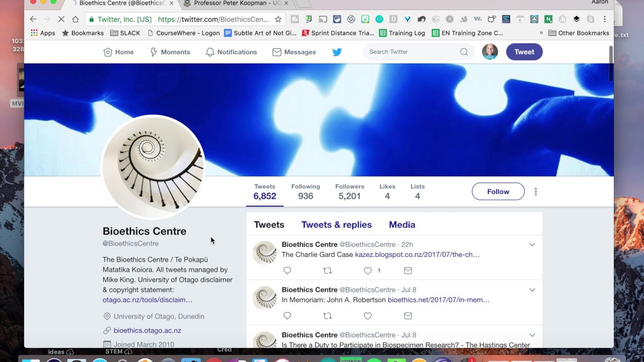The image size is (644, 362).
Task: Open profile more options dots
Action: point(536,192)
